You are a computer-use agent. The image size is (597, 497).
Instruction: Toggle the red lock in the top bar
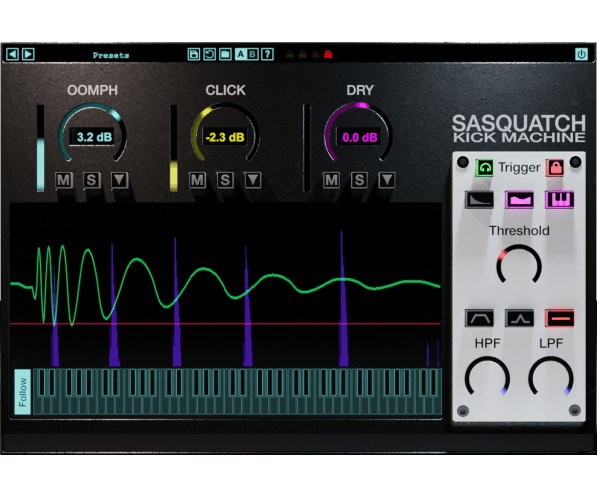(328, 54)
